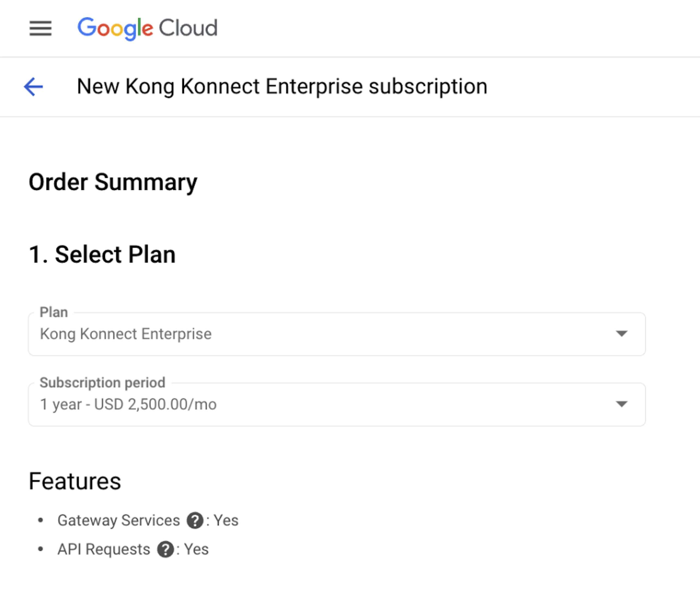Click the Features heading
This screenshot has height=596, width=700.
[x=75, y=481]
